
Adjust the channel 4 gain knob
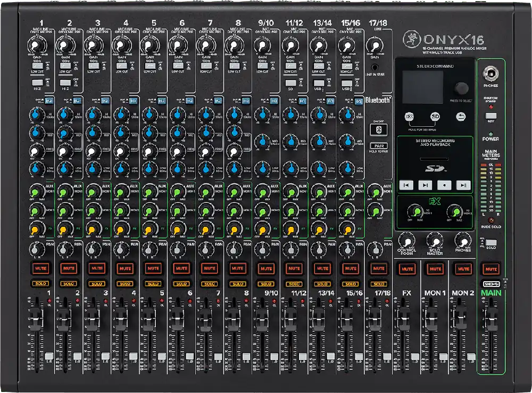tap(121, 46)
